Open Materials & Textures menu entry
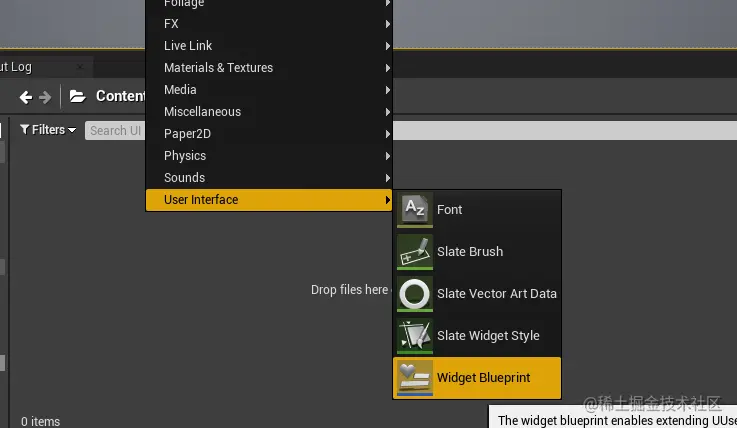 269,68
